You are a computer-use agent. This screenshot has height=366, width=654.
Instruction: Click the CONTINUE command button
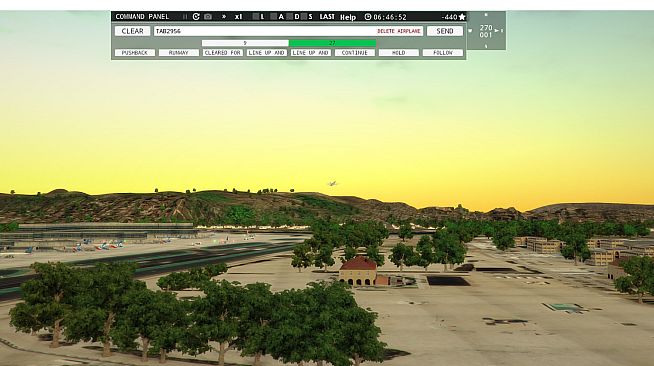click(355, 53)
